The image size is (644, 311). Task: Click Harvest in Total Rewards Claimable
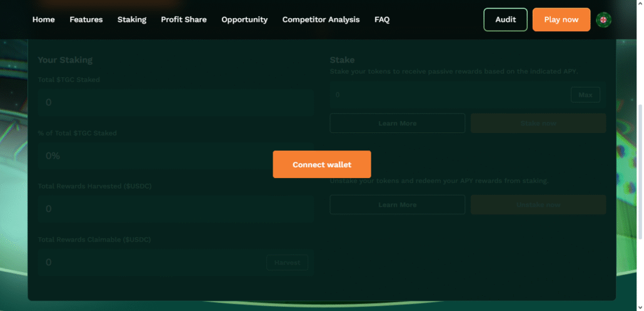[x=287, y=262]
